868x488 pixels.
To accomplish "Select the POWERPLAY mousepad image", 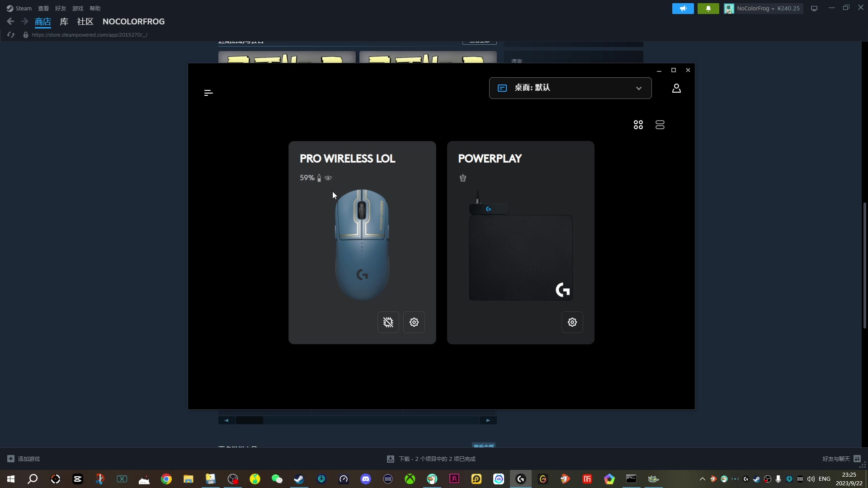I will [x=520, y=246].
